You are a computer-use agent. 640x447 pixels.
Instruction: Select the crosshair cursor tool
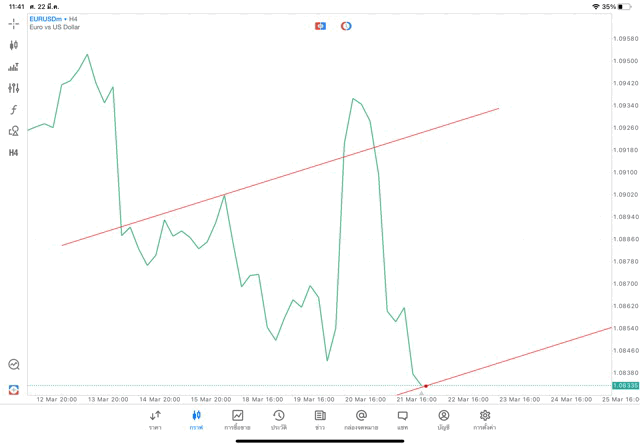14,24
